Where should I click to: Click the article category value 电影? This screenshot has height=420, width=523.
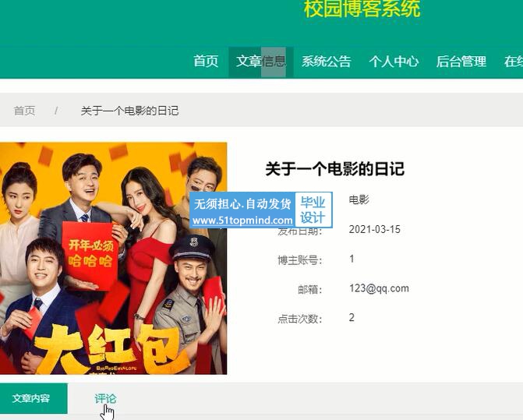(359, 199)
